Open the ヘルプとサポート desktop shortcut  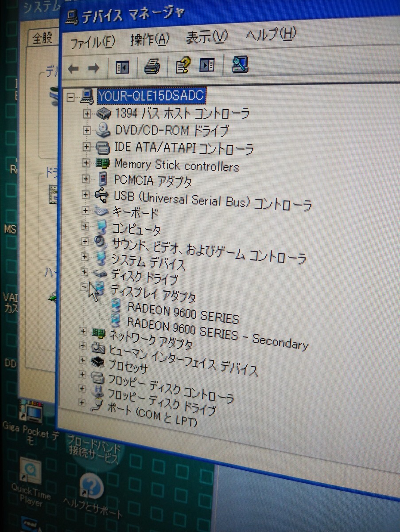coord(92,495)
